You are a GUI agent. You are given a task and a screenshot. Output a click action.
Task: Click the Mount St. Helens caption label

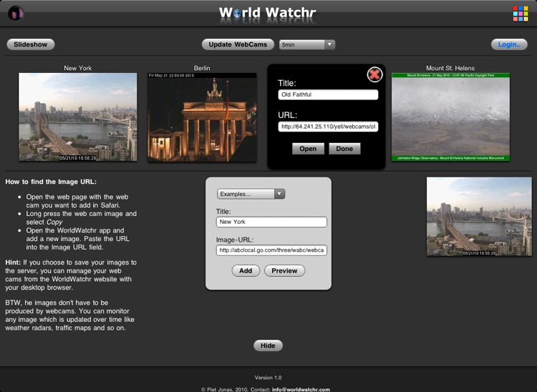click(450, 68)
